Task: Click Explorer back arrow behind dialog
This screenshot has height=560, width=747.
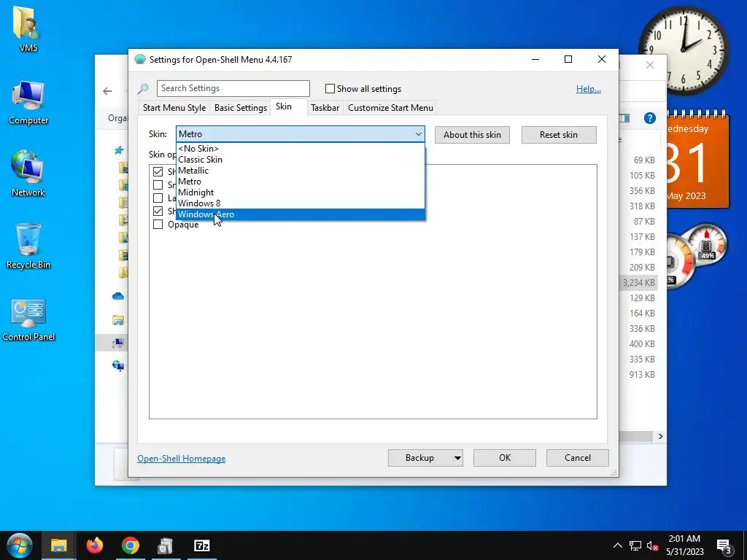Action: (x=108, y=91)
